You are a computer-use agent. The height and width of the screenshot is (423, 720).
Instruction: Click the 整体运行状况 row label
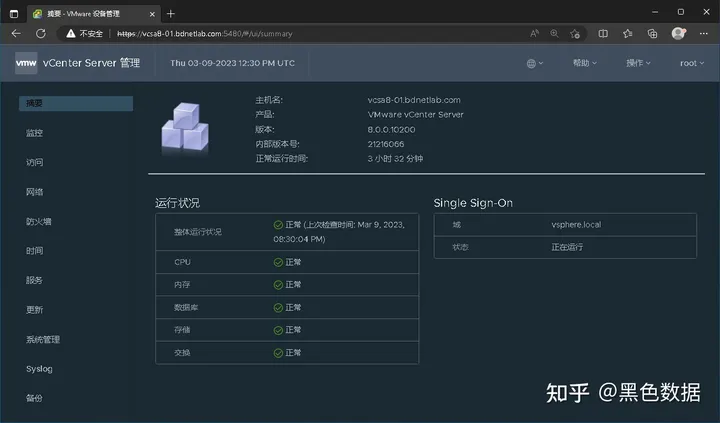tap(197, 232)
